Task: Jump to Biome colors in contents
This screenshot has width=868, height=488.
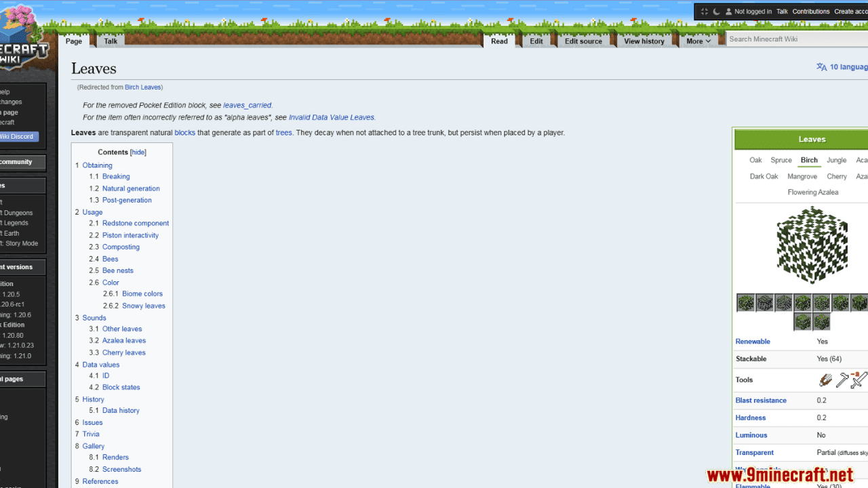Action: click(x=142, y=293)
